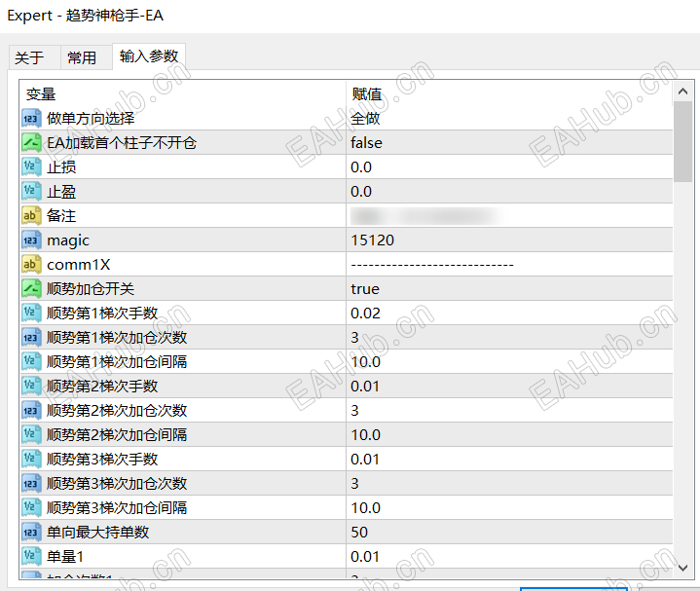
Task: Open the 关于 tab
Action: coord(34,57)
